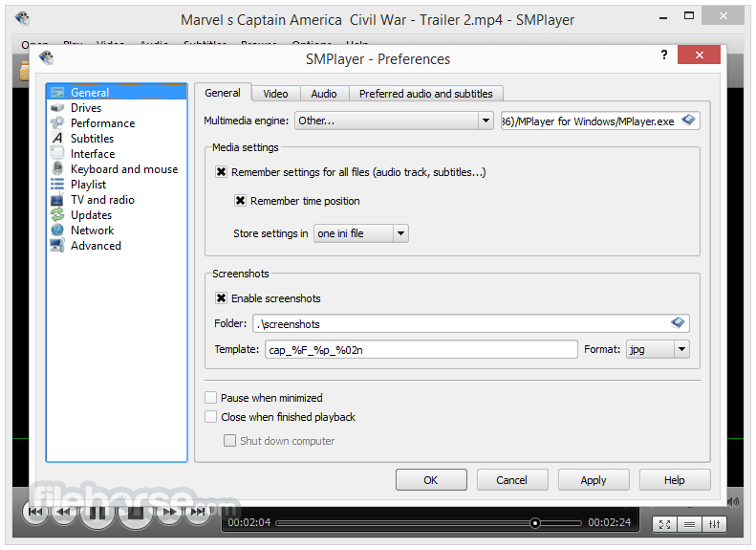Click the MPlayer executable path field

pos(600,121)
